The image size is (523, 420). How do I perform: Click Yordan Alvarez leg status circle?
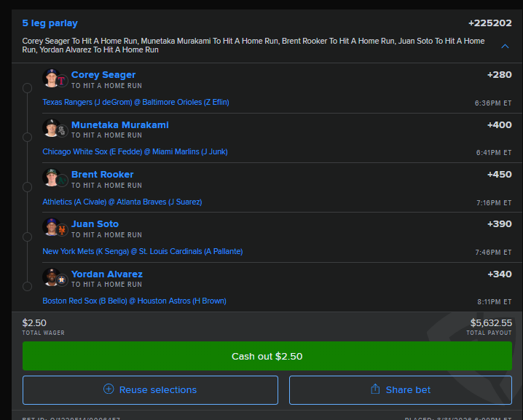point(27,286)
